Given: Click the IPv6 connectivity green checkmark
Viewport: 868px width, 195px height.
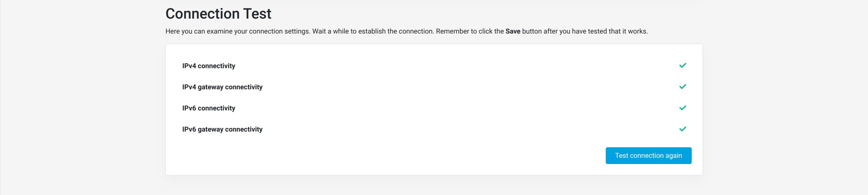Looking at the screenshot, I should point(683,108).
